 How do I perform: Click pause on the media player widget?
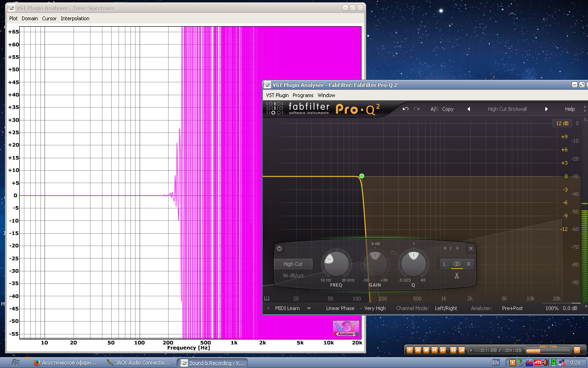click(418, 350)
